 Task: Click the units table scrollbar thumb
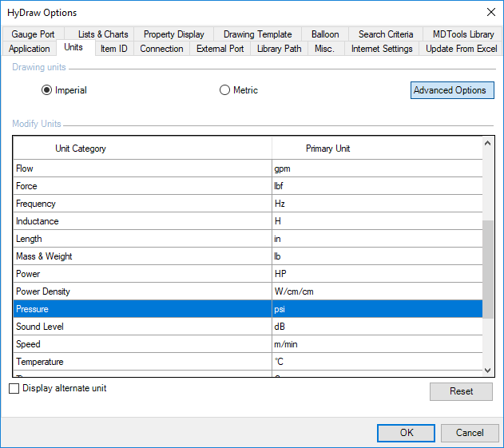pos(487,269)
